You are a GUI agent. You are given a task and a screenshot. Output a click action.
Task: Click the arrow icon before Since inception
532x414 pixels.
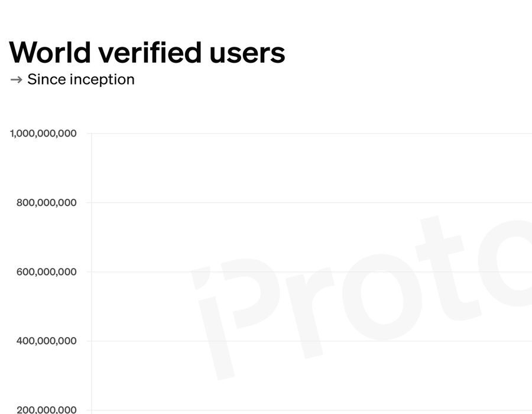[16, 80]
